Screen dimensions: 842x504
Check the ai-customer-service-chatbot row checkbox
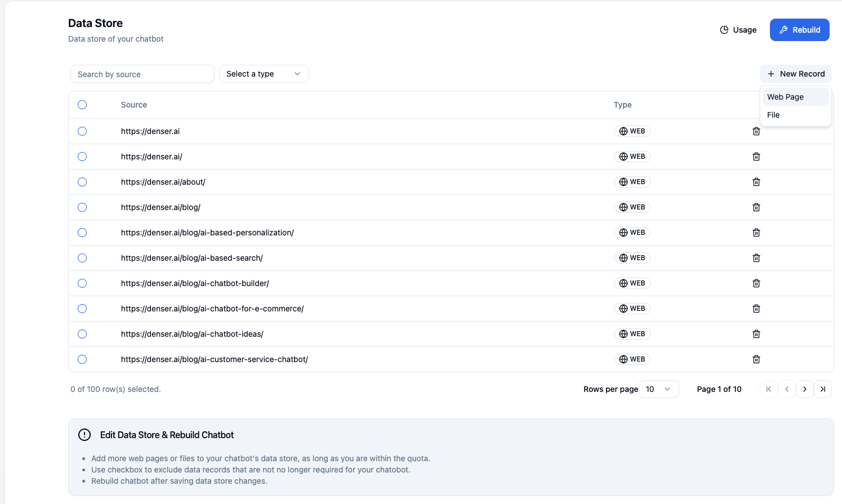pyautogui.click(x=82, y=359)
